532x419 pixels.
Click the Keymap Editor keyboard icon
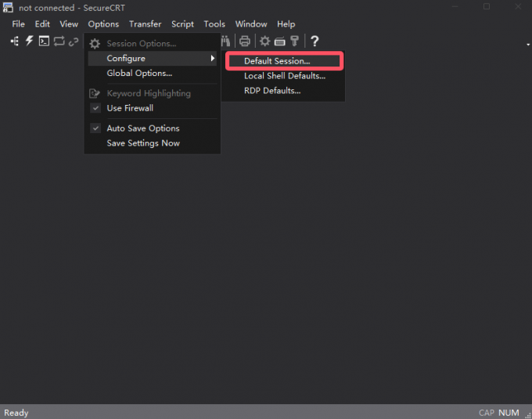tap(279, 42)
